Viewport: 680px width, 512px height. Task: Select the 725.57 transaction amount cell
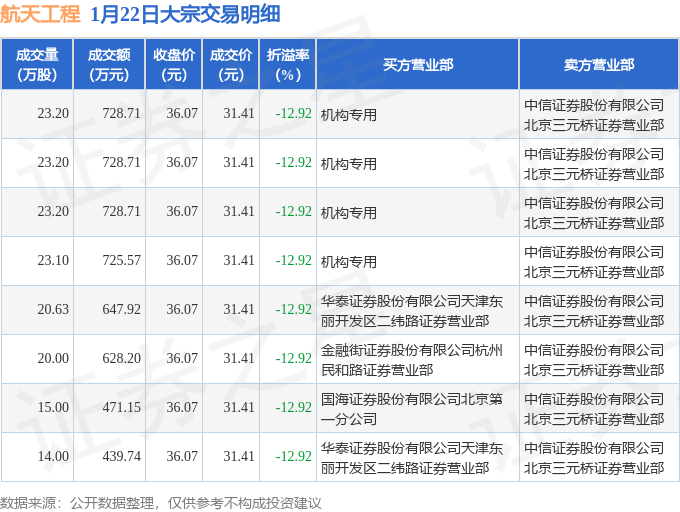109,261
